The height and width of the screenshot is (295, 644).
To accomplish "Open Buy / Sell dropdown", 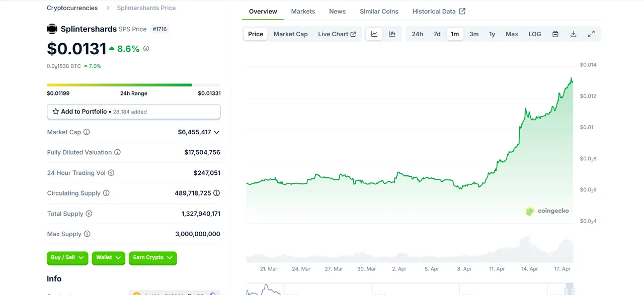I will point(67,258).
